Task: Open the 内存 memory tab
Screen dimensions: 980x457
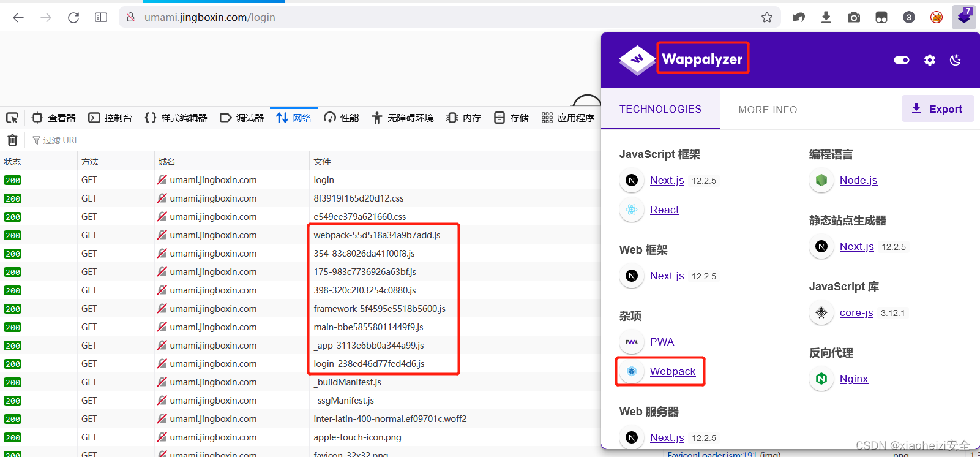Action: pos(464,118)
